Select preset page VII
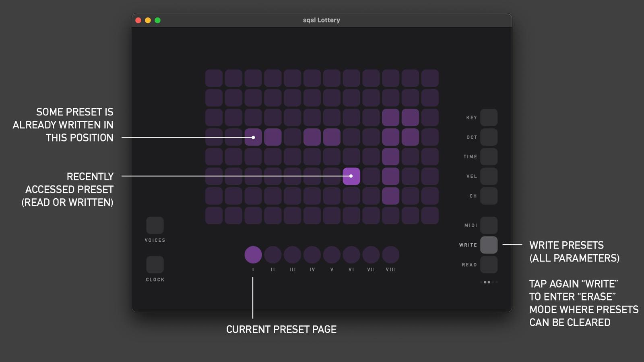The image size is (644, 362). pos(371,255)
